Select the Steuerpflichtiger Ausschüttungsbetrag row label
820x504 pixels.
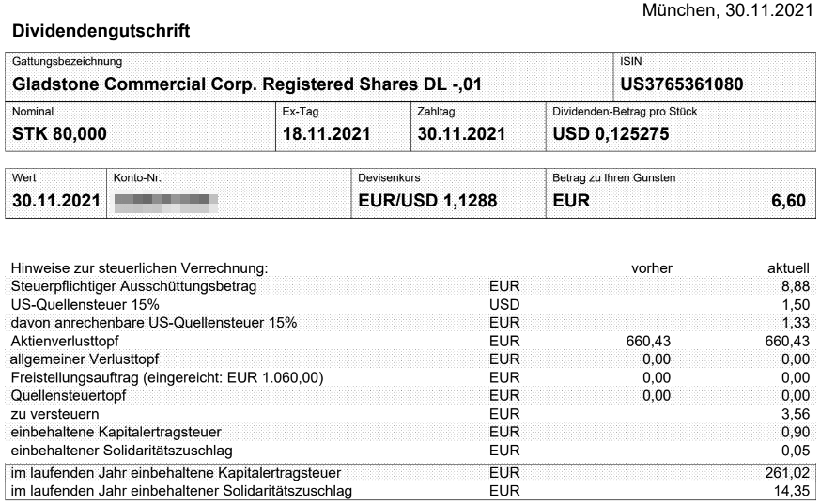coord(134,286)
